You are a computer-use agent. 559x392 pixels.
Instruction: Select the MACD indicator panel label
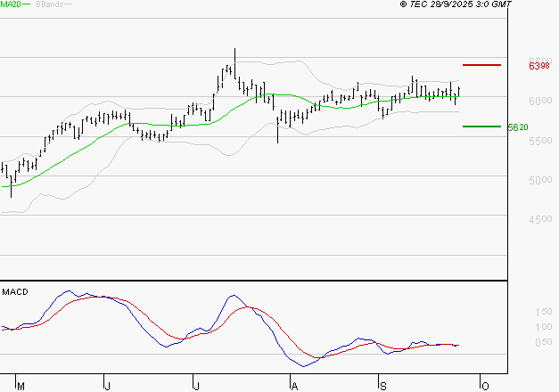tap(14, 291)
